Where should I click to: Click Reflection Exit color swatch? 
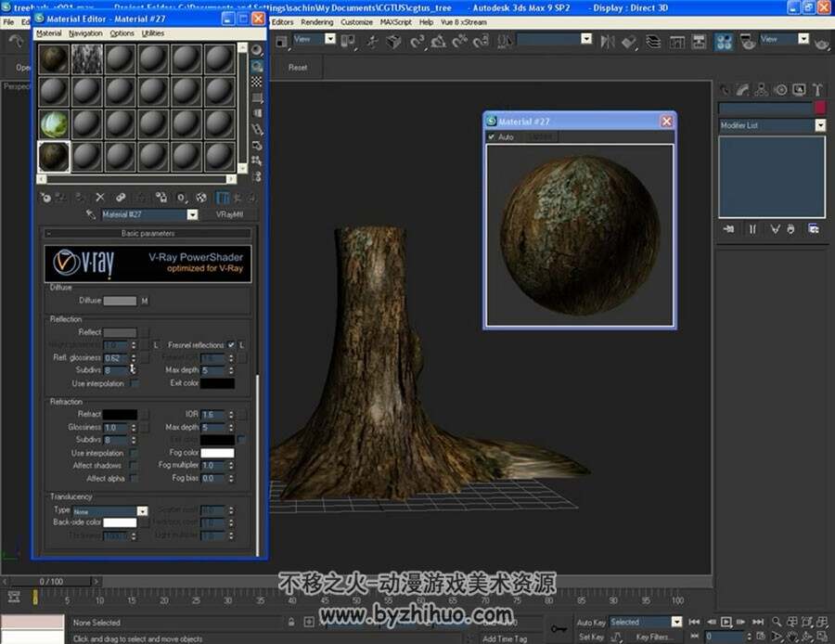point(217,383)
